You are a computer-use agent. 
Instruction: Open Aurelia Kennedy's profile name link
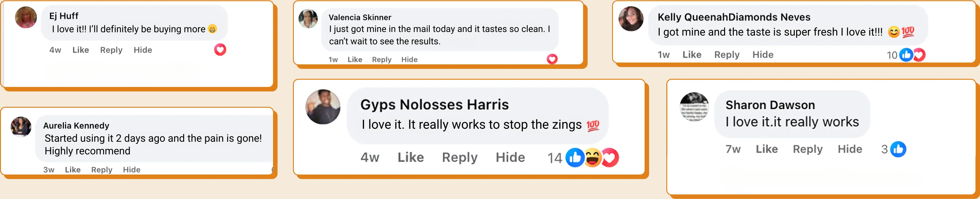pos(76,125)
